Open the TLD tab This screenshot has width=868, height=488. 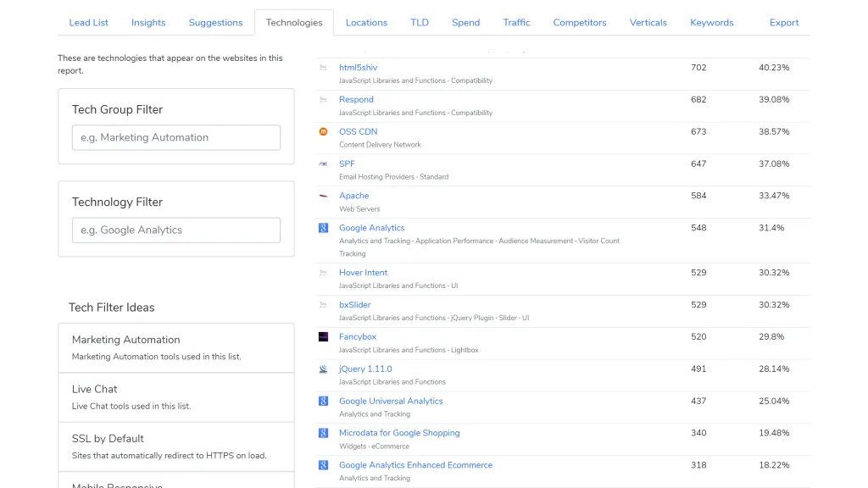point(420,23)
